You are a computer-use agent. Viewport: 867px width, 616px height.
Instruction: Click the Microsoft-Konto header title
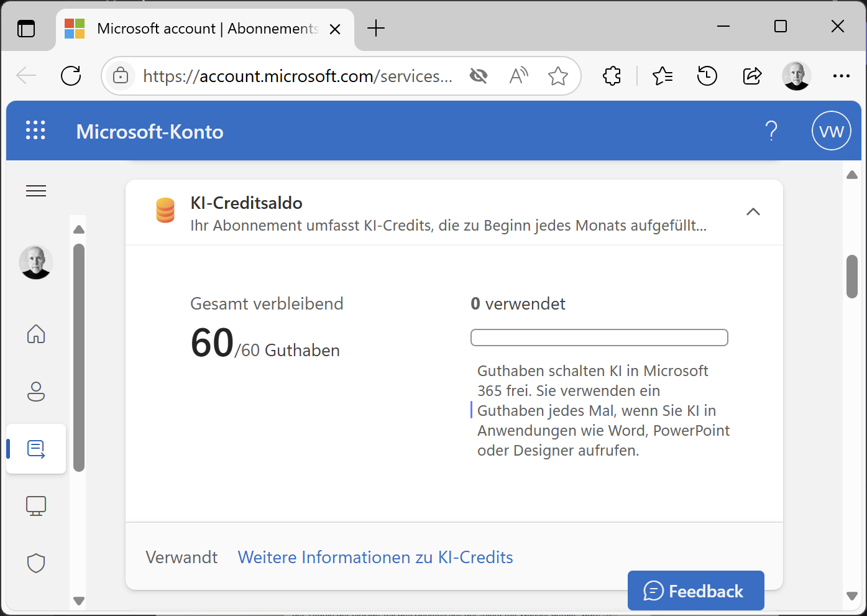[x=150, y=132]
